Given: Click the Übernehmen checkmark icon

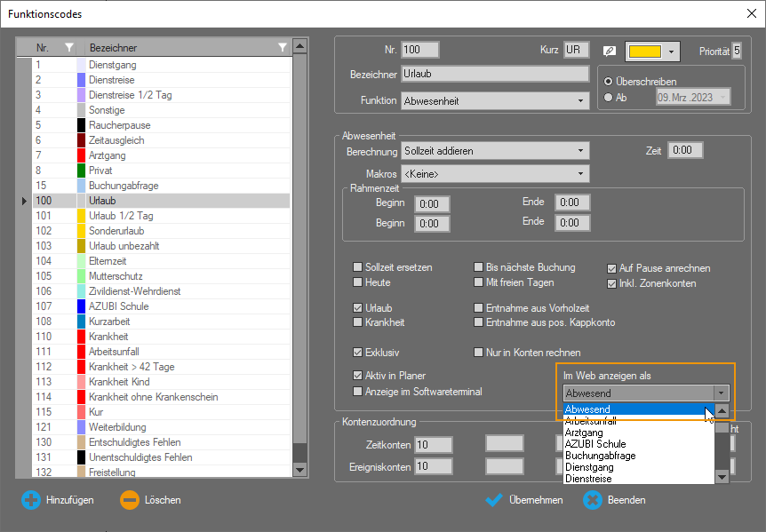Looking at the screenshot, I should point(495,500).
